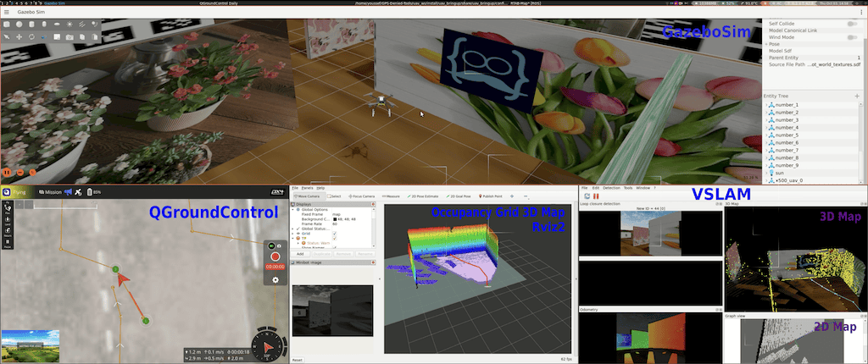Insert a sphere shape in Gazebo
The height and width of the screenshot is (364, 868).
click(x=19, y=25)
